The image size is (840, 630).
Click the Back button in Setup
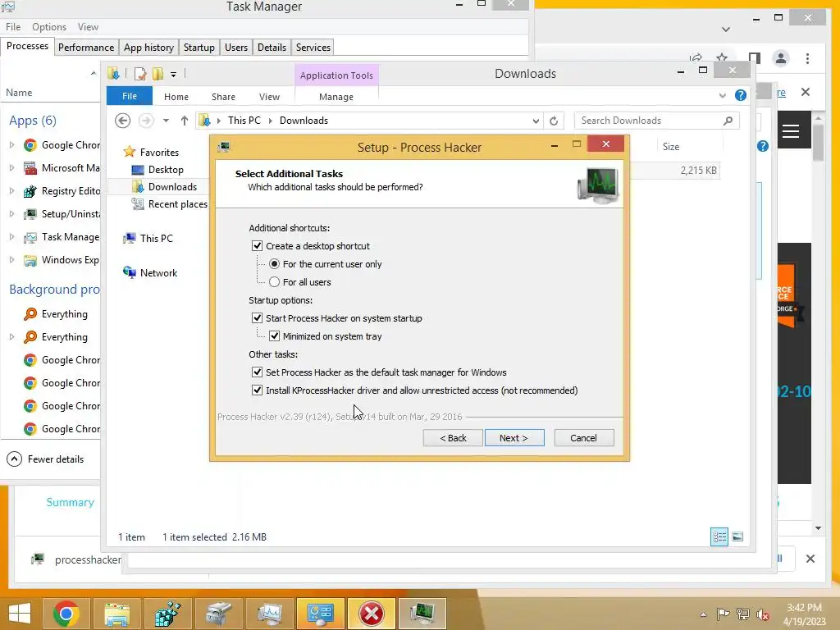(x=453, y=438)
